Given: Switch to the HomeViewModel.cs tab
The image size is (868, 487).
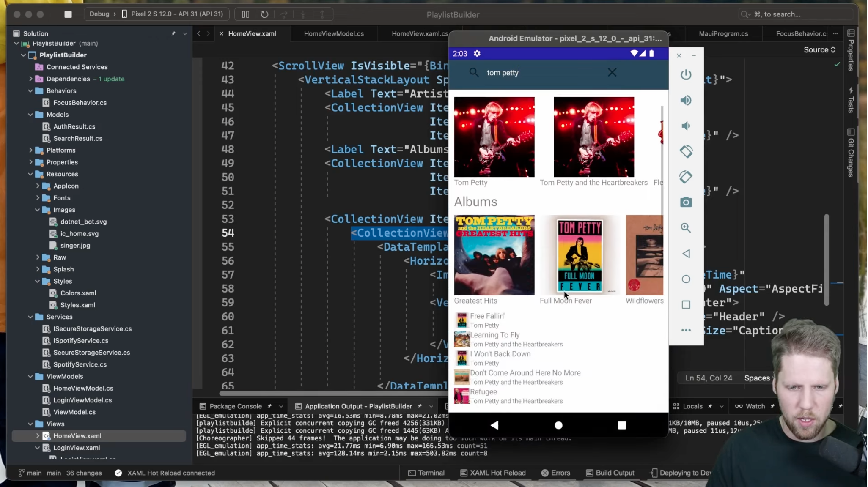Looking at the screenshot, I should tap(334, 34).
